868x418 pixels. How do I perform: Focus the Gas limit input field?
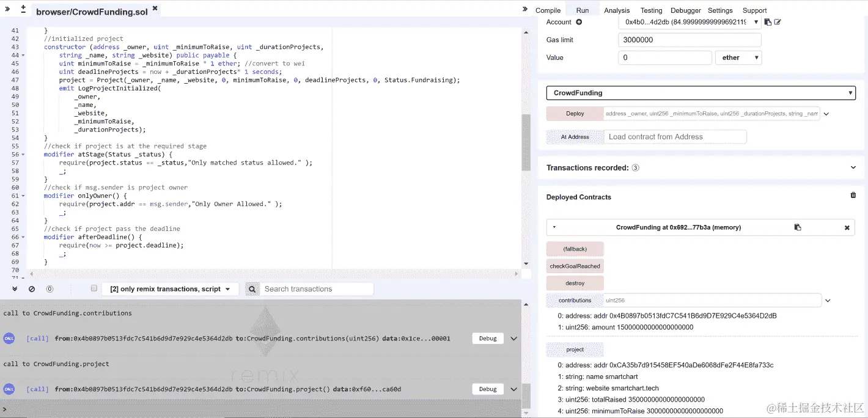(x=690, y=40)
